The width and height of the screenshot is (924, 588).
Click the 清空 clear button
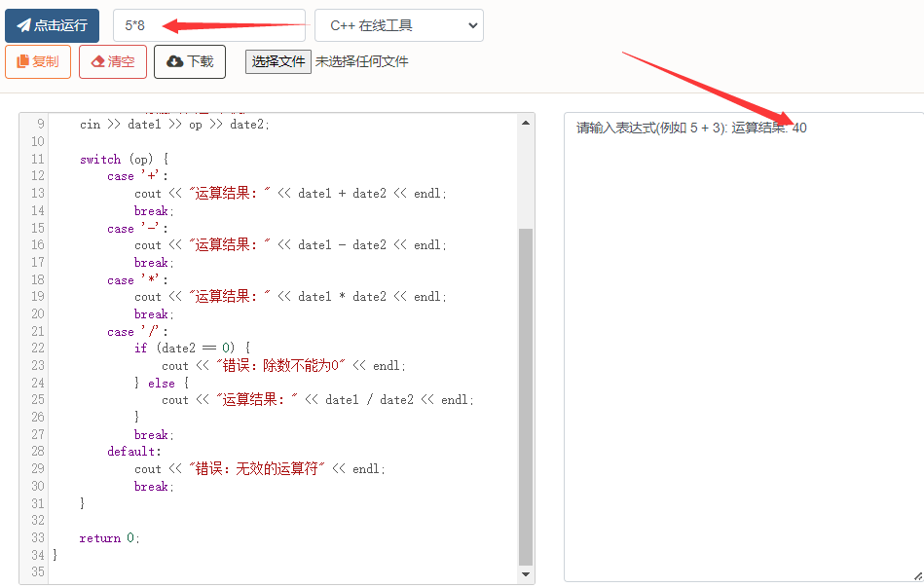click(113, 62)
